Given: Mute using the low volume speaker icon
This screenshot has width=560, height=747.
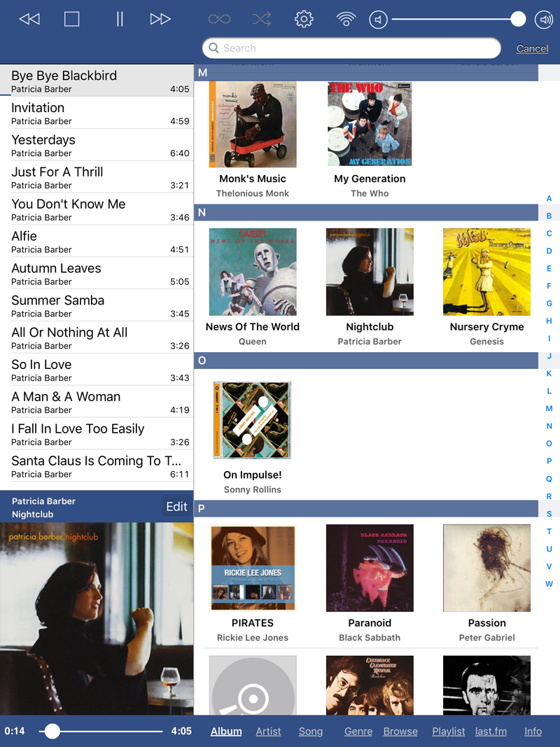Looking at the screenshot, I should click(x=378, y=20).
